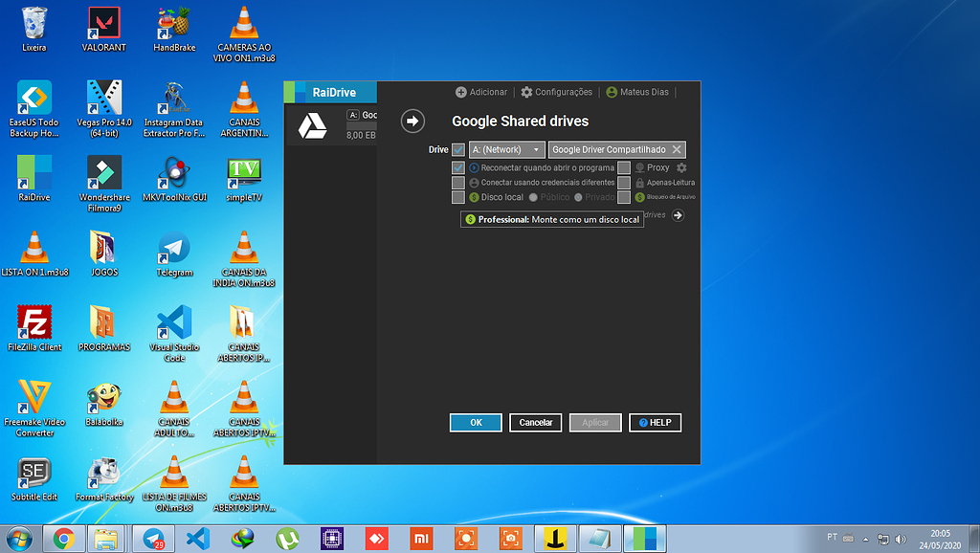This screenshot has height=553, width=980.
Task: Open the Google Drive entry in RaiDrive sidebar
Action: point(313,125)
